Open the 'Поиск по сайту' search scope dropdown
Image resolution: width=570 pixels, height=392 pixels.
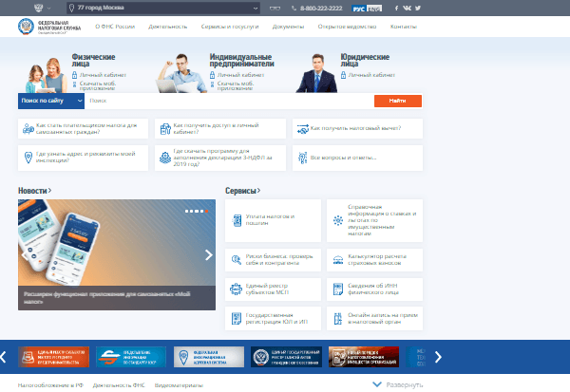[x=44, y=100]
